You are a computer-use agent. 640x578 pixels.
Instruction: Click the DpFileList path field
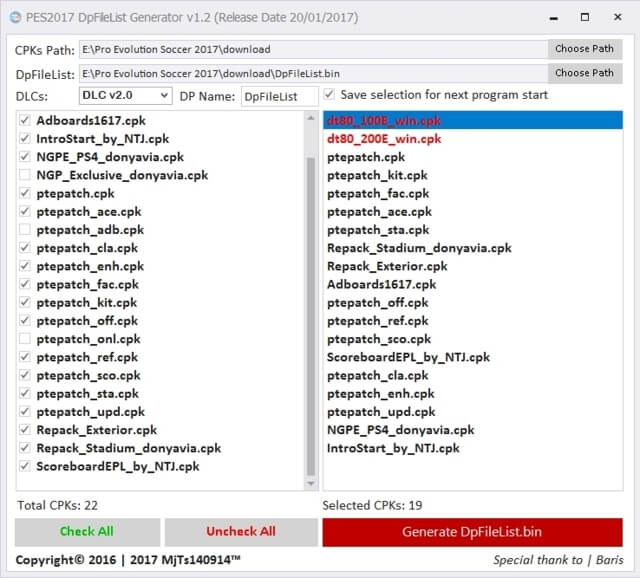click(x=313, y=73)
